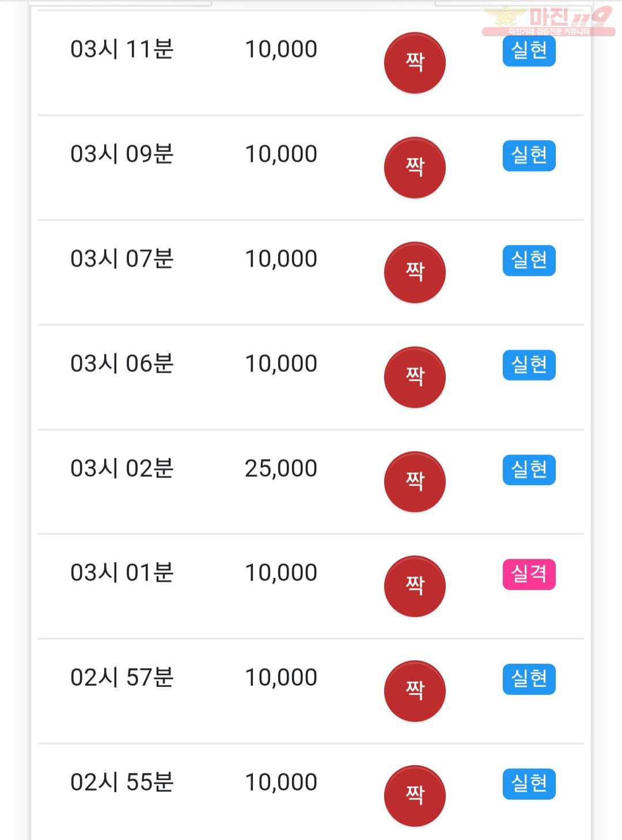Click the blue 실현 badge for 03시 11분

tap(529, 51)
